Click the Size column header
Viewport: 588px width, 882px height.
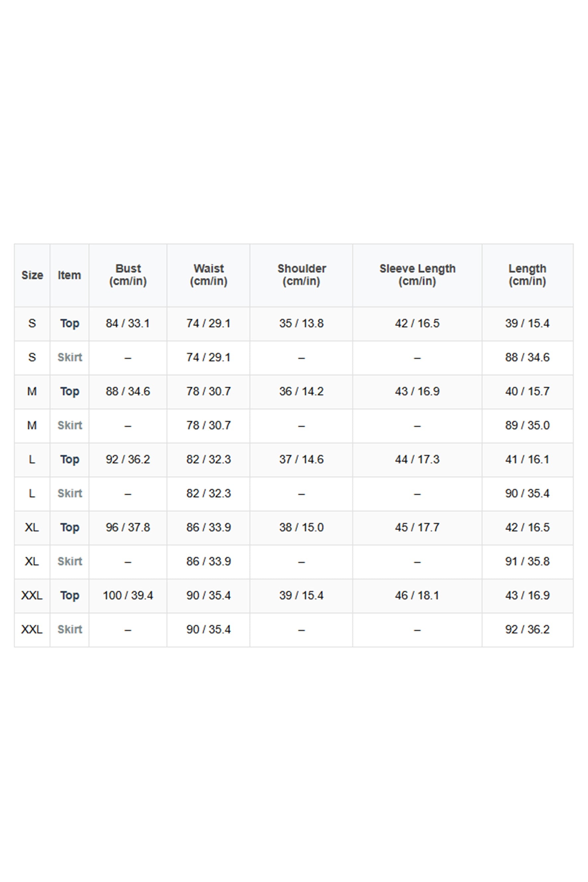pyautogui.click(x=32, y=275)
